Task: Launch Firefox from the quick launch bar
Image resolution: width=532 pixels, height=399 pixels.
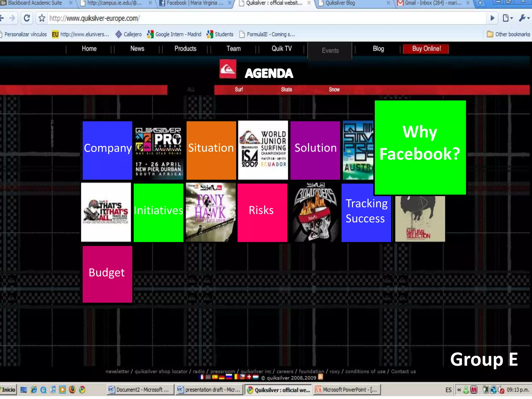Action: [72, 390]
